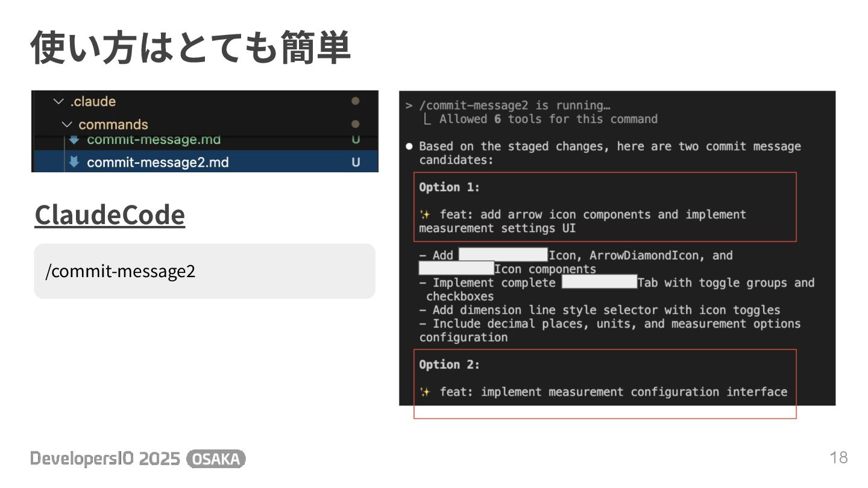The height and width of the screenshot is (488, 868).
Task: Click the 'Option 1:' label
Action: point(450,187)
